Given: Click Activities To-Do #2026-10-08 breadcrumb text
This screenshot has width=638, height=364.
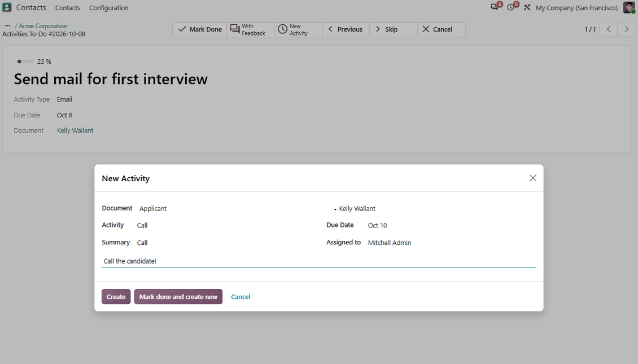Looking at the screenshot, I should [x=44, y=34].
